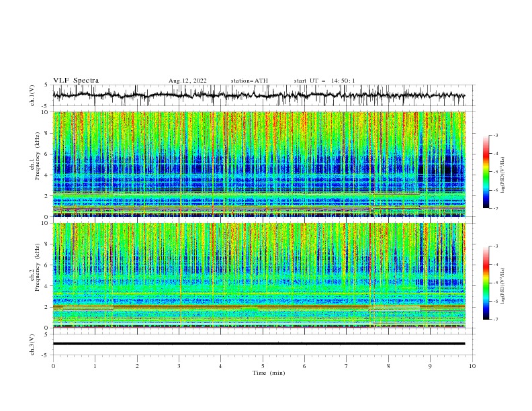Click the "-7" tick on ch.1 color bar
The width and height of the screenshot is (532, 411).
click(495, 208)
